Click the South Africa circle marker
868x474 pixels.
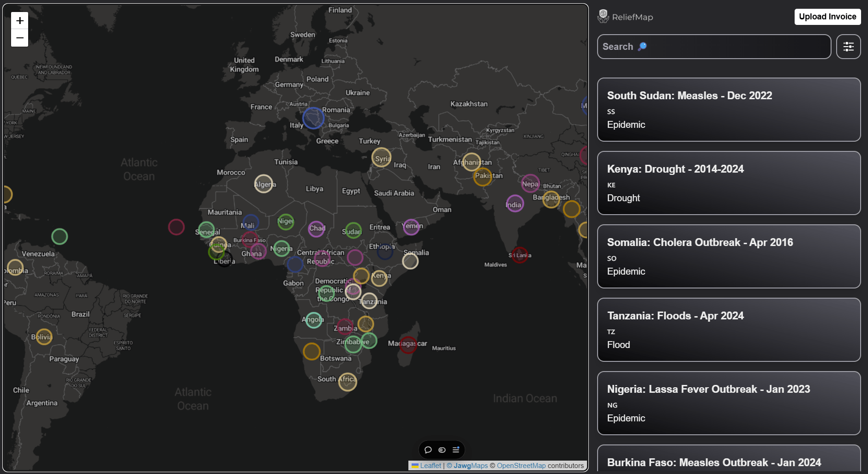click(x=347, y=382)
